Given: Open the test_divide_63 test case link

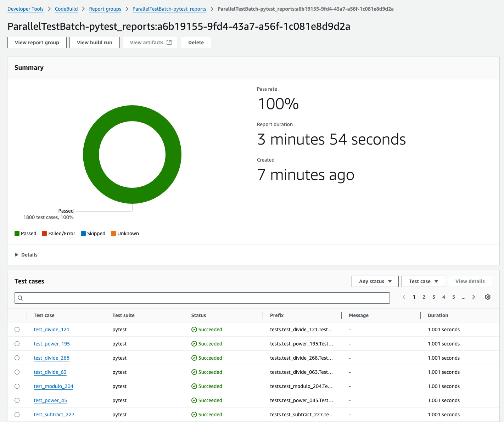Looking at the screenshot, I should (50, 372).
